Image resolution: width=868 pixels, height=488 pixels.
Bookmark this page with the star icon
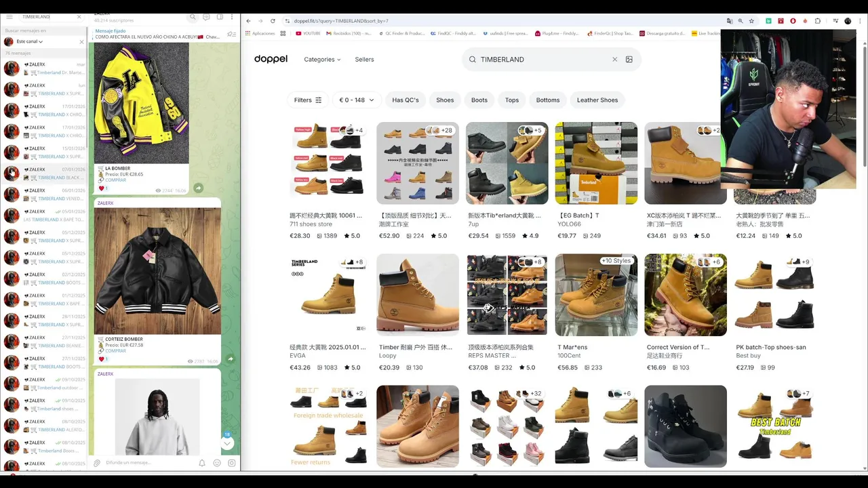tap(751, 21)
